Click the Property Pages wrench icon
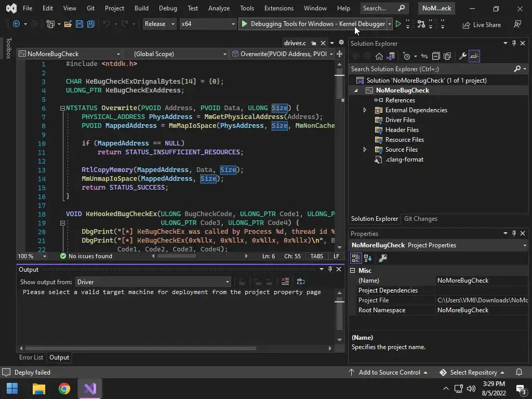The image size is (532, 399). point(383,258)
